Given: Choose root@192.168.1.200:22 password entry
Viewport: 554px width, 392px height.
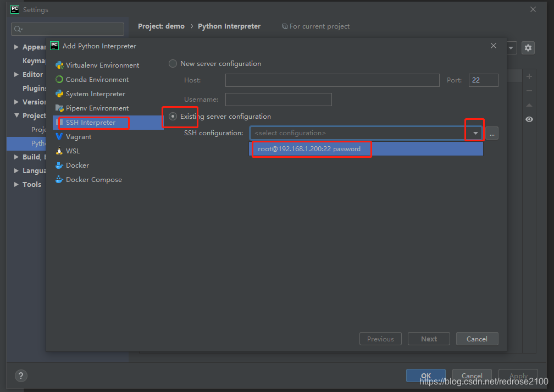Looking at the screenshot, I should pos(366,149).
